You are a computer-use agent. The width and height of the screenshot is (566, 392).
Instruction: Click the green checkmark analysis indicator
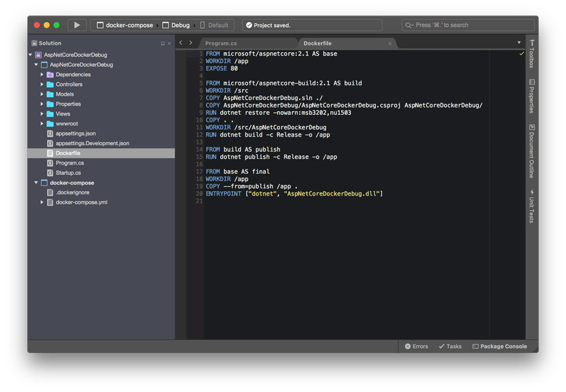pyautogui.click(x=522, y=53)
